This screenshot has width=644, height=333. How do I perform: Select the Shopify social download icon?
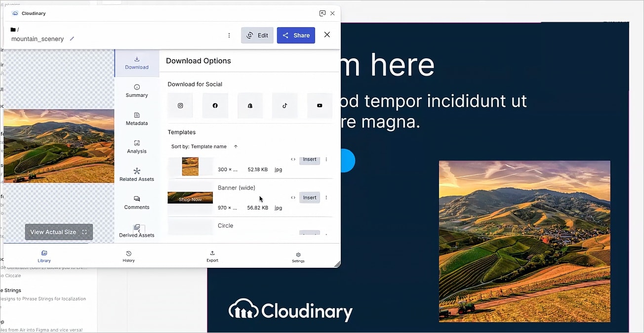250,106
